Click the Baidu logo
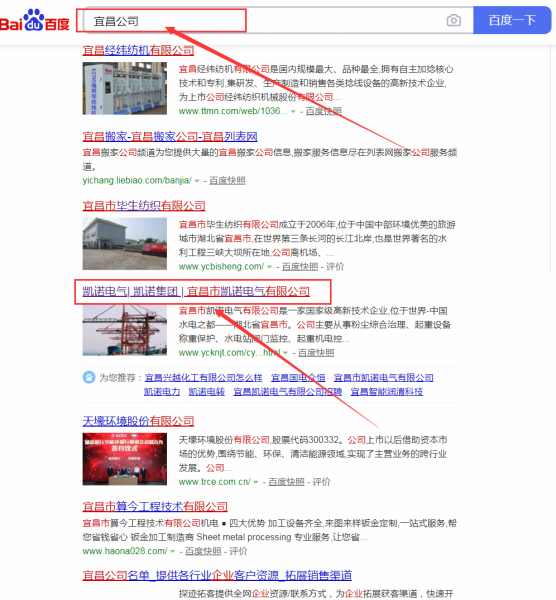 [x=35, y=20]
